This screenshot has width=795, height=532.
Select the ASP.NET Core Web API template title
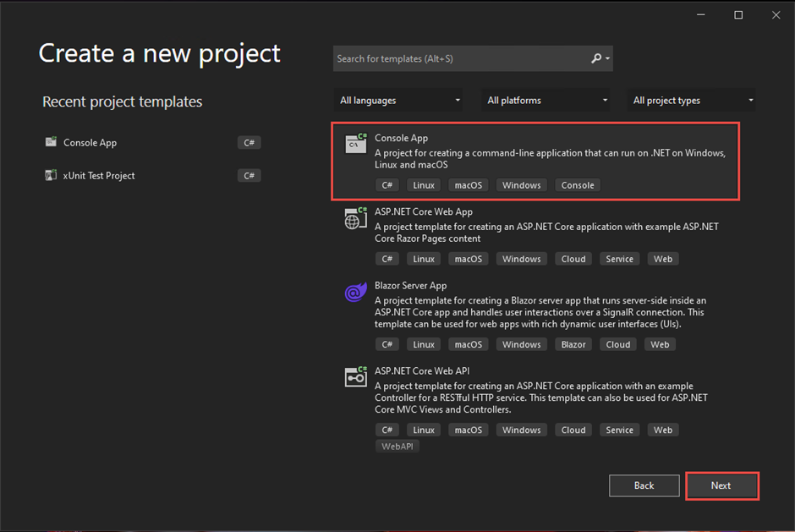pyautogui.click(x=422, y=371)
